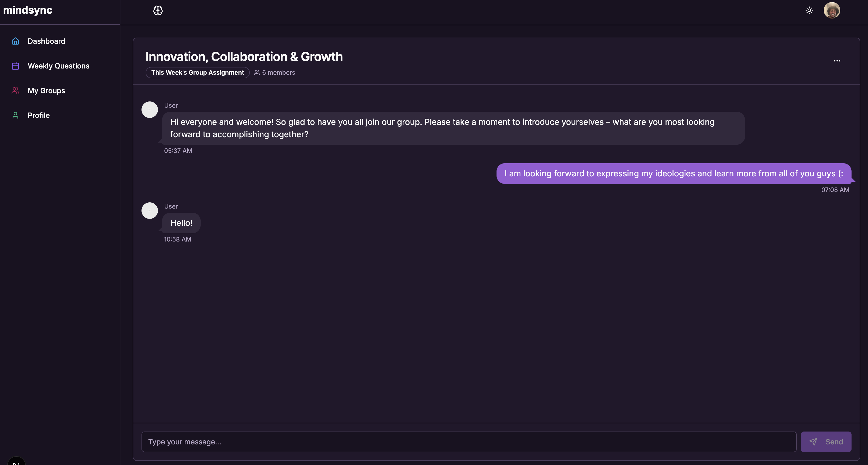The width and height of the screenshot is (868, 465).
Task: Toggle light theme with sun icon
Action: (x=809, y=11)
